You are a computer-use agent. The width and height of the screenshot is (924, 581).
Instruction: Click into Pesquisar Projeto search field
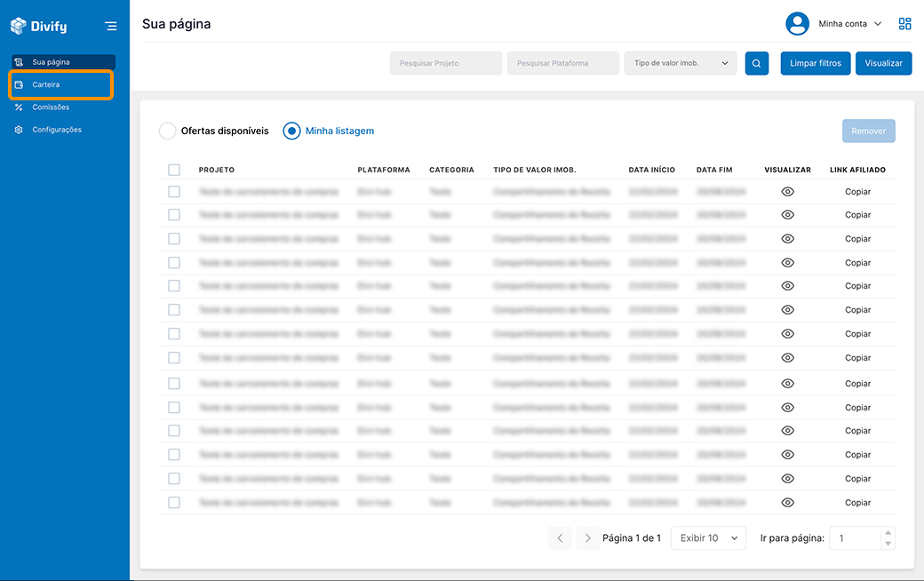click(446, 63)
